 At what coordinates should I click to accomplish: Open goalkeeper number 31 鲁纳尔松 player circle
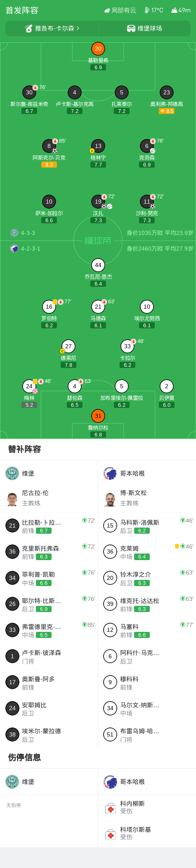[x=98, y=416]
